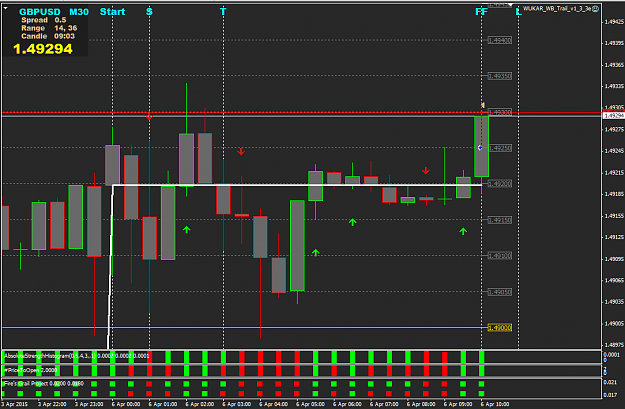Click the AbsoluteStrengthHistogram indicator label
625x409 pixels.
click(77, 356)
